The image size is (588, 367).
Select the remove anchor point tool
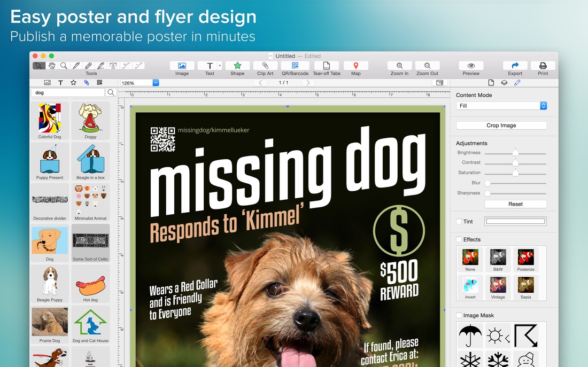(x=138, y=66)
